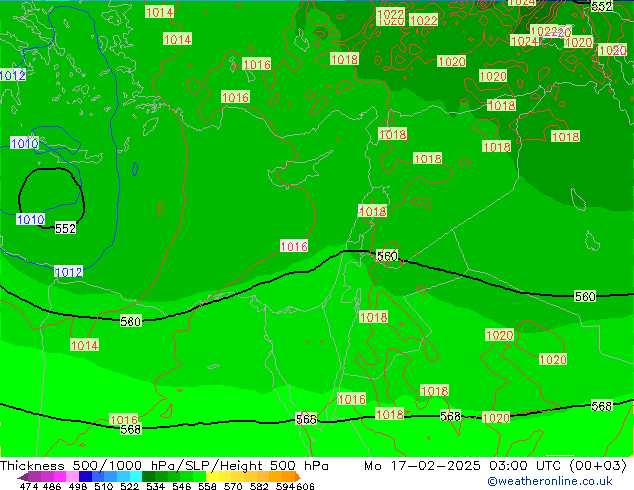Choose the darkest green legend swatch
The image size is (634, 490).
coord(148,477)
